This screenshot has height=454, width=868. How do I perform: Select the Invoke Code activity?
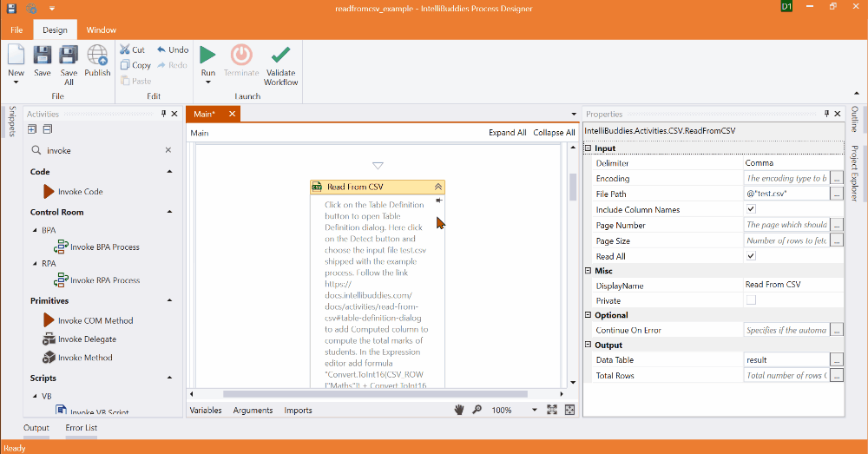(73, 192)
